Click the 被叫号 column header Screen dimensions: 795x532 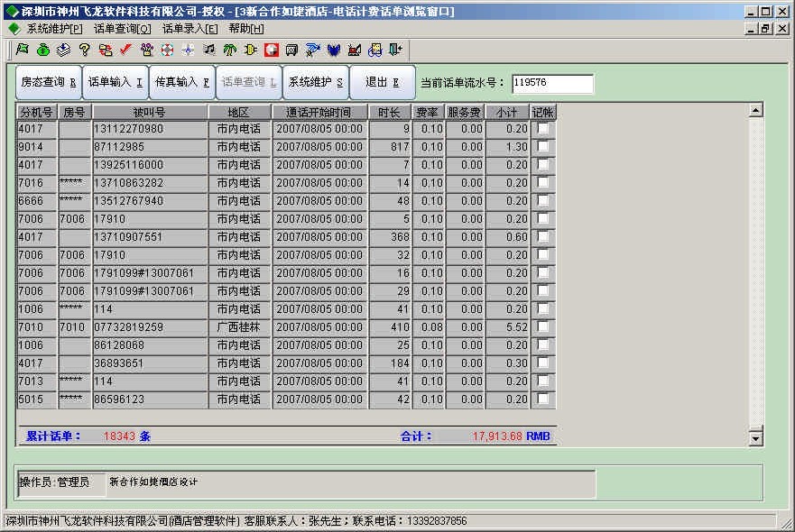(150, 113)
